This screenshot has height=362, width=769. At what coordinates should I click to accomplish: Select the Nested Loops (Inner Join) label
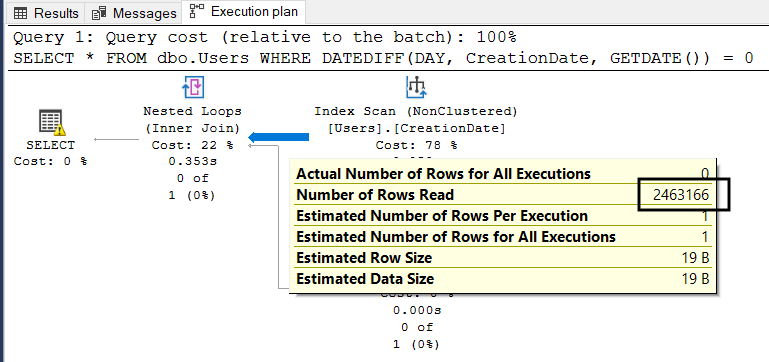pos(192,120)
